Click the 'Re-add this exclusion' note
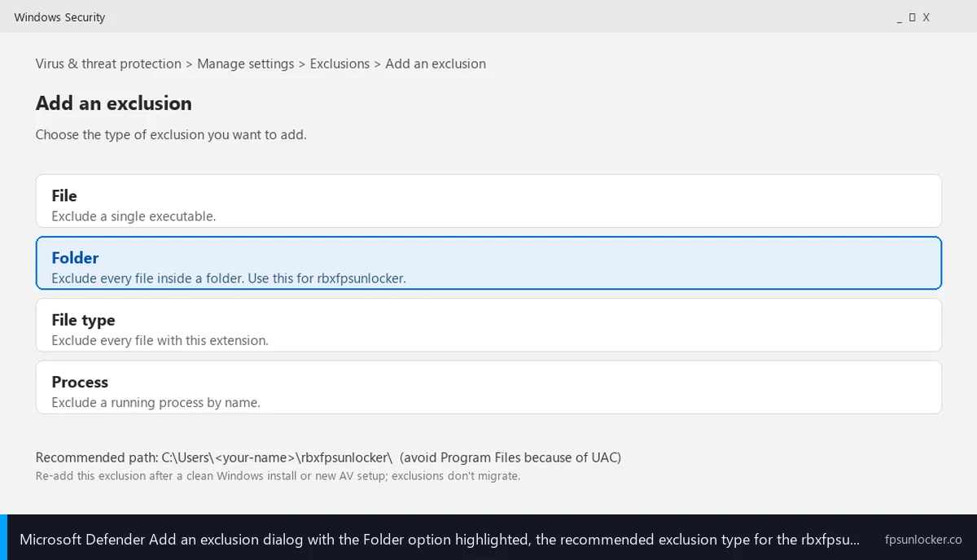 [x=278, y=476]
